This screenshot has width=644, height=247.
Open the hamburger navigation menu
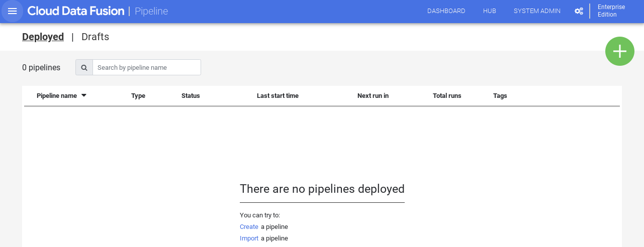tap(13, 11)
